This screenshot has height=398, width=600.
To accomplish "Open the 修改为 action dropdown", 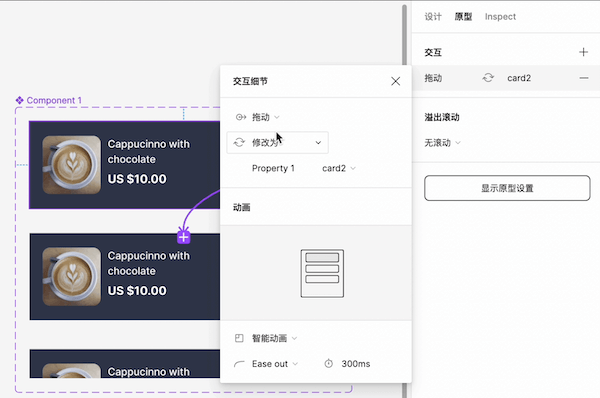I will click(277, 143).
